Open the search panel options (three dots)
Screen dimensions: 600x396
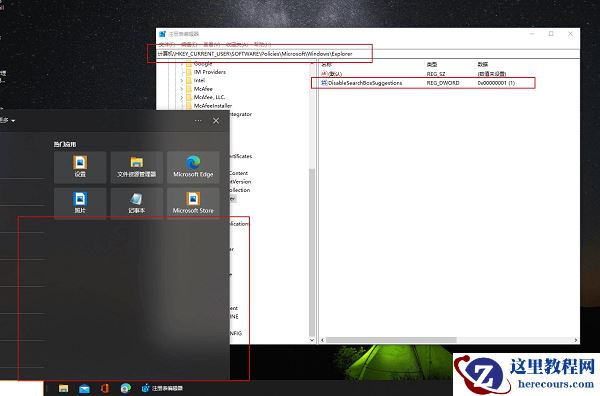(198, 121)
